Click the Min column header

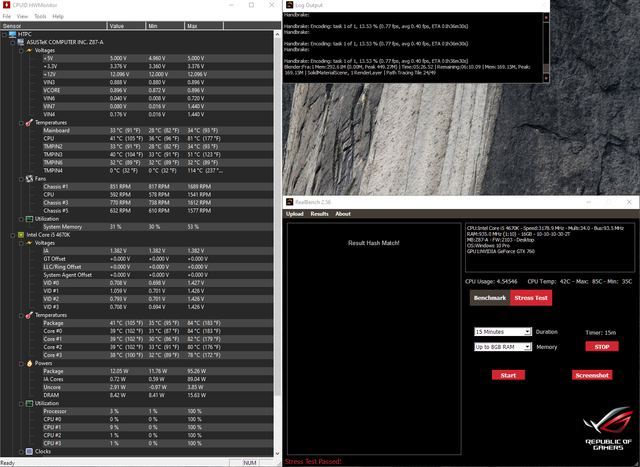click(165, 26)
